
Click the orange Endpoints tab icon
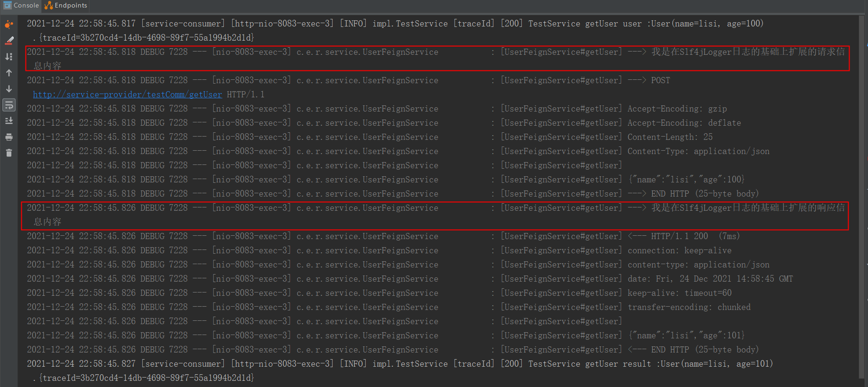48,6
